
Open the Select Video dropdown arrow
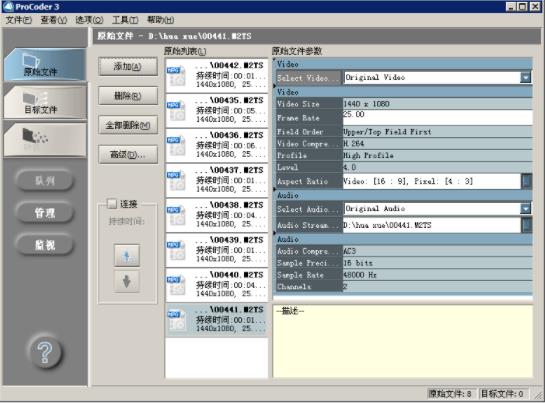coord(526,77)
